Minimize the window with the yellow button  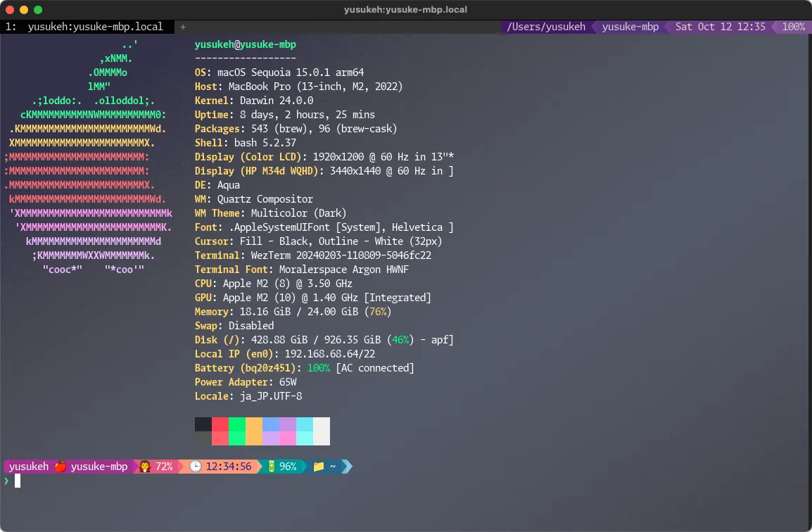24,9
